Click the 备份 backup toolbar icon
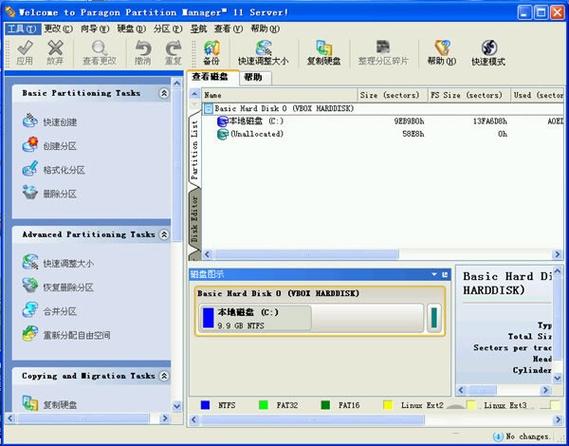 click(x=212, y=53)
